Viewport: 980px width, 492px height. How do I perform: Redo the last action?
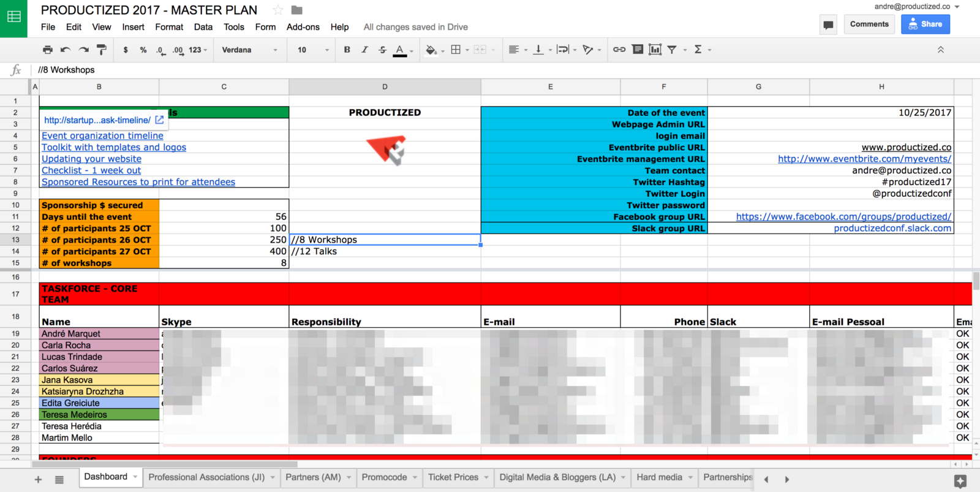pos(84,50)
